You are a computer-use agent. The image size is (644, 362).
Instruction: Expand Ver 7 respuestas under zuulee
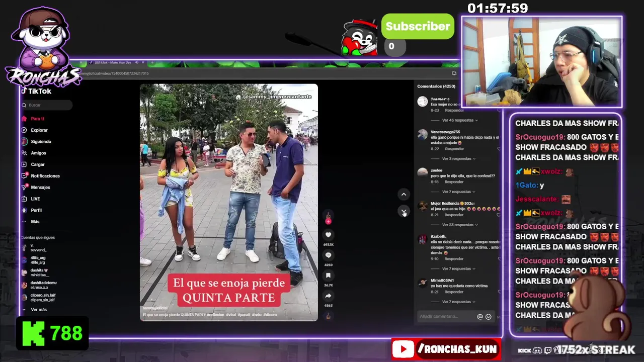click(x=458, y=192)
